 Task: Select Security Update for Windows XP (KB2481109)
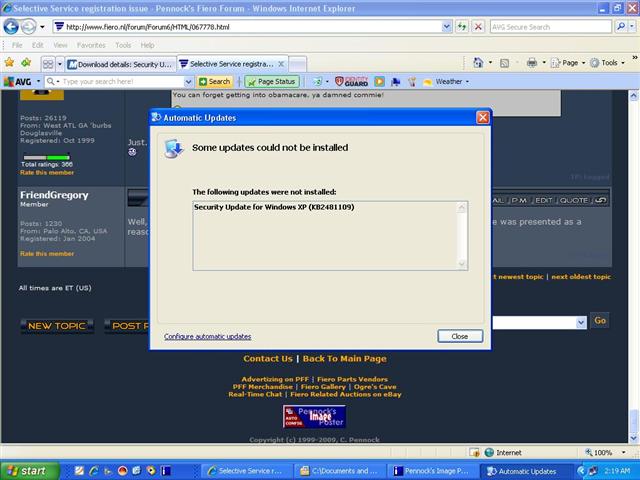point(274,207)
